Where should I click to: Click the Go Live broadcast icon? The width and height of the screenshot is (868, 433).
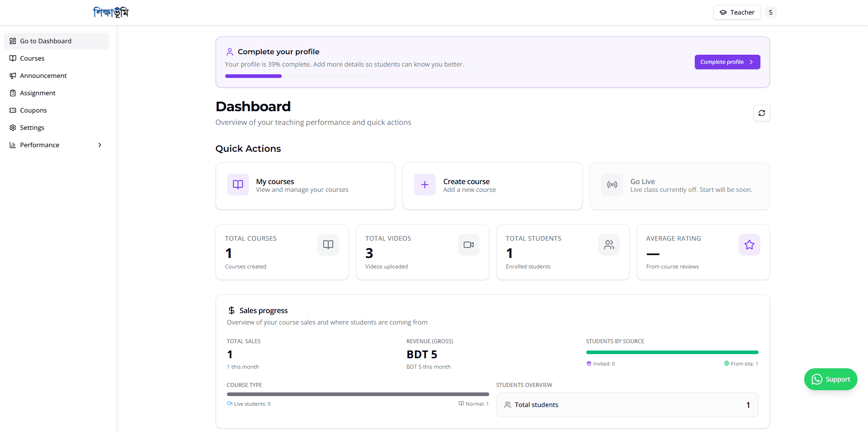point(612,185)
